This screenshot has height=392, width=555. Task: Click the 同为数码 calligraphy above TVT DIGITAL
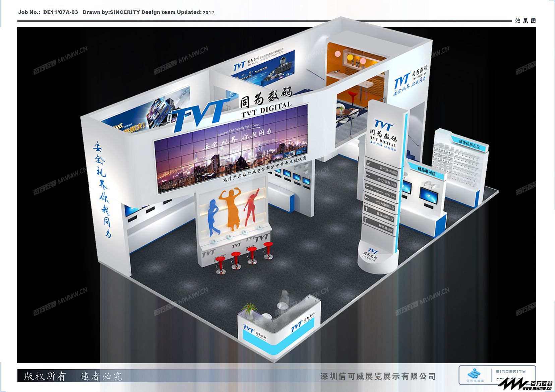point(266,96)
